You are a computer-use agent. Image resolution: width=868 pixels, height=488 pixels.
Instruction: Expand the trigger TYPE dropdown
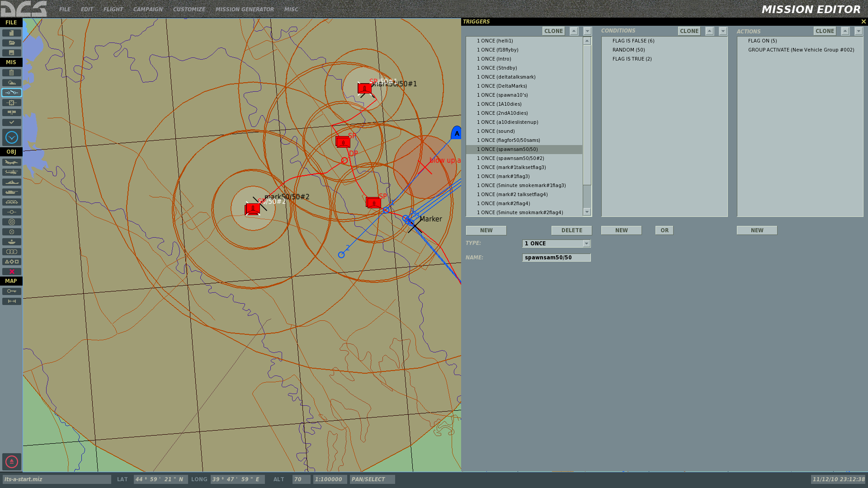tap(586, 244)
